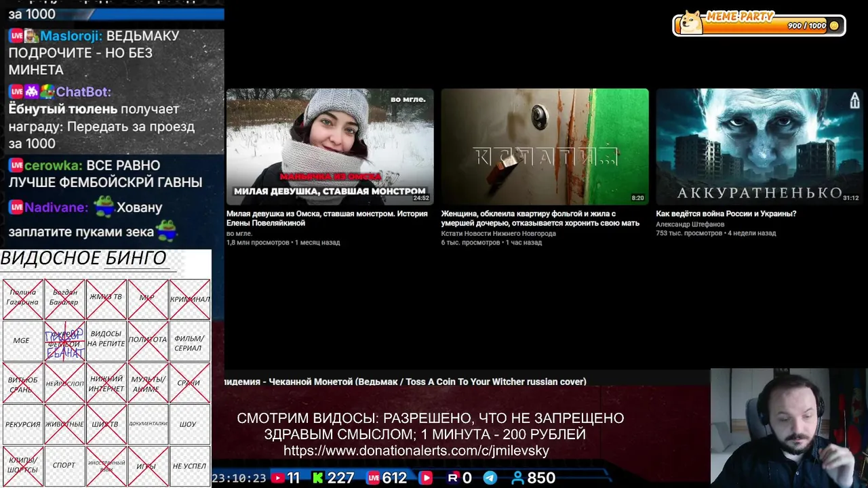
Task: Select the crossed НИЖНИЙ ИНТЕРНЕТ bingo cell
Action: (106, 383)
